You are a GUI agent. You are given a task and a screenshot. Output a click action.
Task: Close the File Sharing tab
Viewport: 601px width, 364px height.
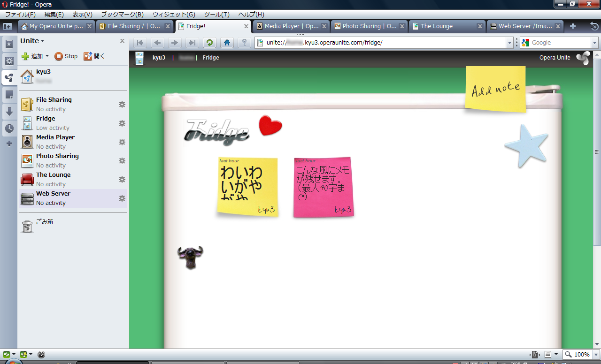coord(167,26)
